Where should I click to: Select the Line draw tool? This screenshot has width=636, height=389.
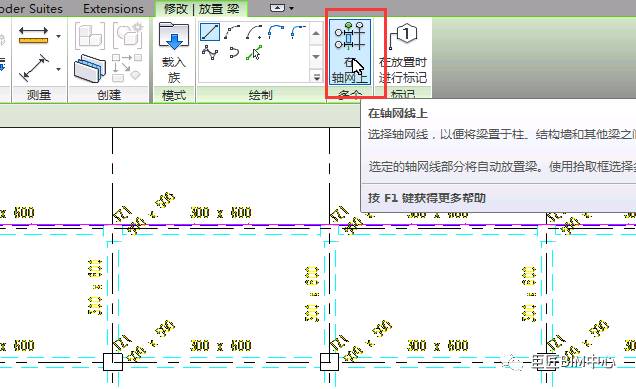click(210, 32)
